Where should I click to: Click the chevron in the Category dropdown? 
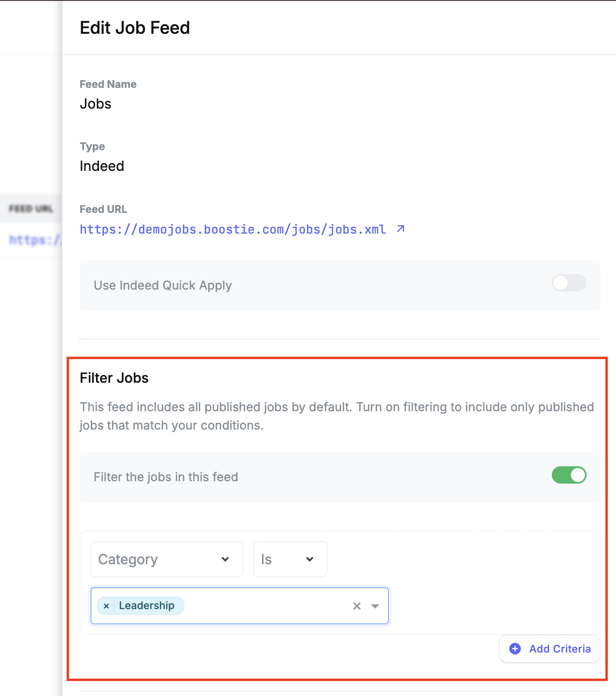click(x=225, y=559)
